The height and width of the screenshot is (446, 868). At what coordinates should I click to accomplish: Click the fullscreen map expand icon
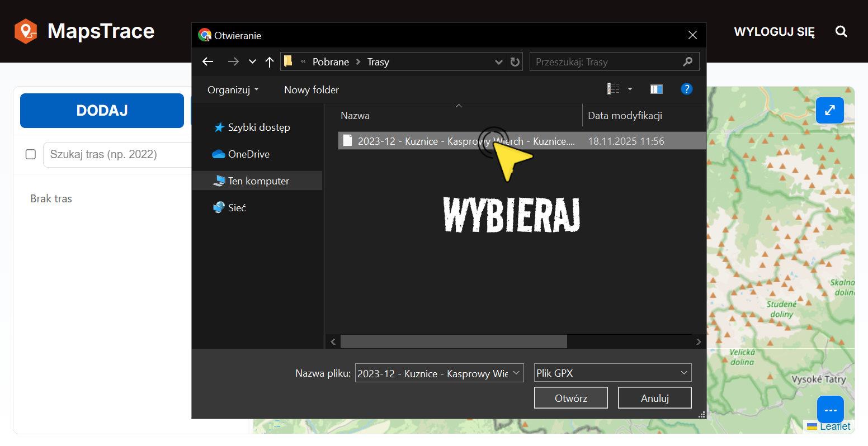point(829,110)
